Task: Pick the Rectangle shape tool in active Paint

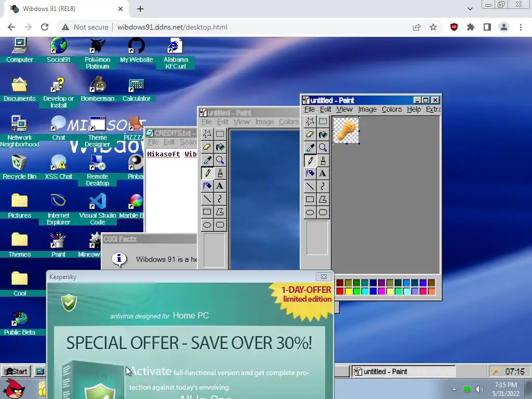Action: click(310, 199)
